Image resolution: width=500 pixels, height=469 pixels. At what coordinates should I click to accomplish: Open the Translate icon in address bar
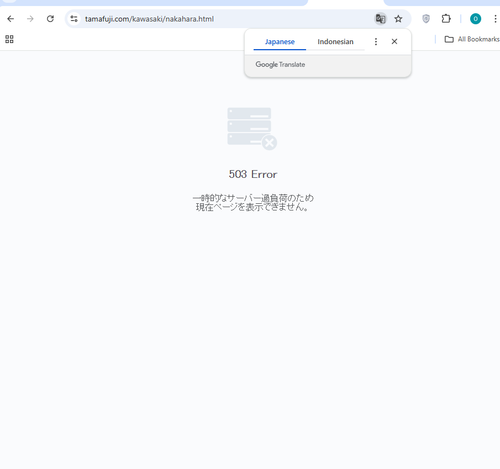(380, 19)
